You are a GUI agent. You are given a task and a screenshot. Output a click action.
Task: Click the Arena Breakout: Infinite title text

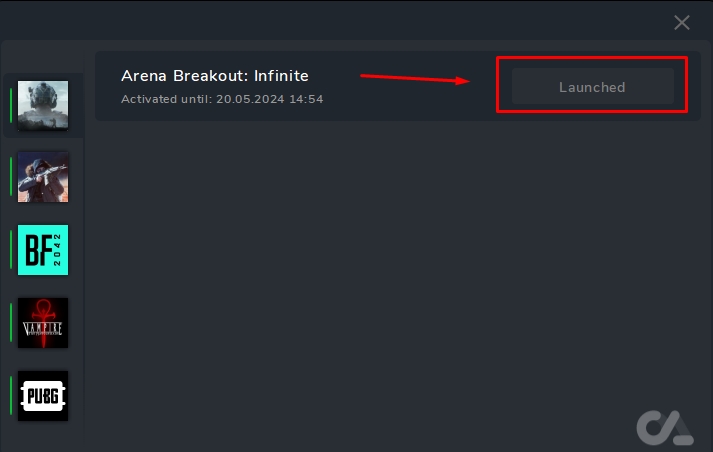coord(214,76)
